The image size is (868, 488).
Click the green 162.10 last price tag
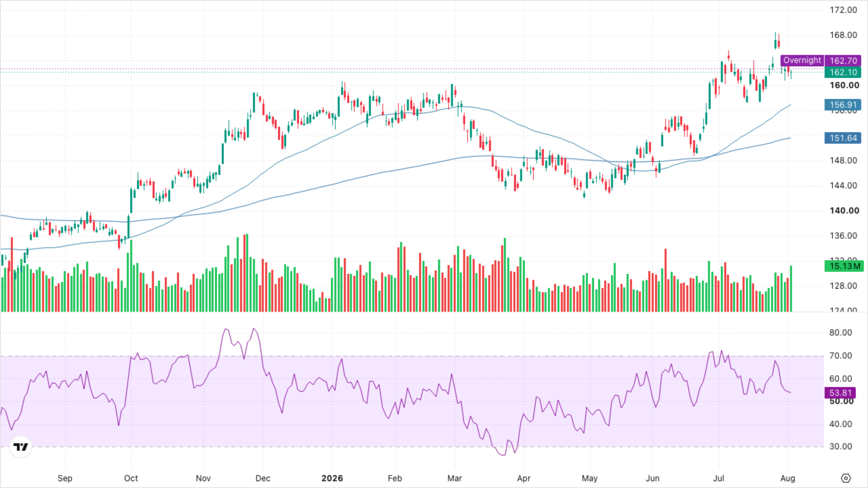[x=843, y=72]
